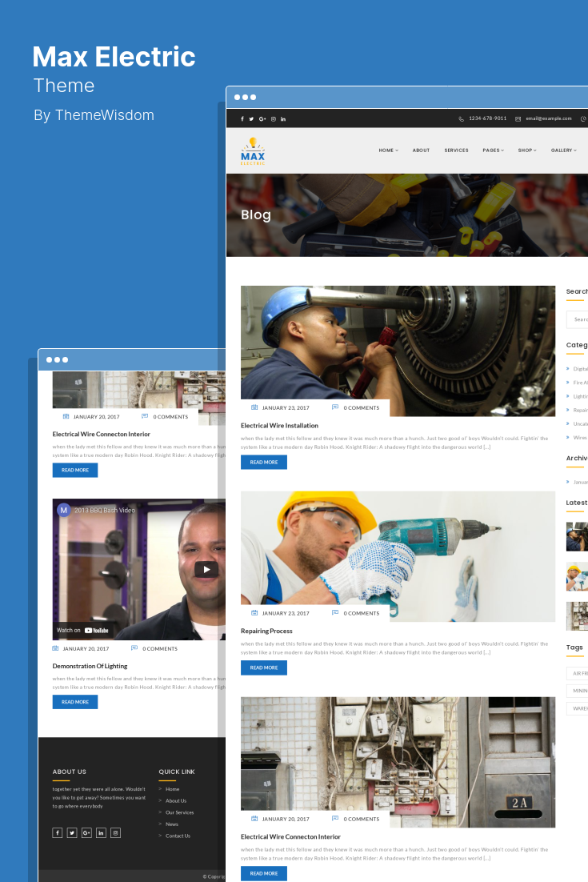Click comments icon on Demonstration Of Lighting post
This screenshot has height=882, width=588.
[x=134, y=648]
